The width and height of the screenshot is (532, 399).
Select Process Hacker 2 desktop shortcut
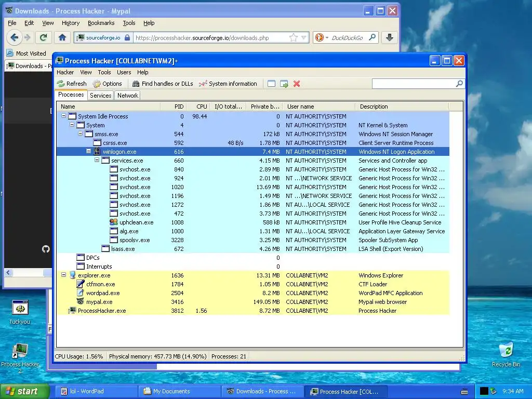tap(20, 358)
